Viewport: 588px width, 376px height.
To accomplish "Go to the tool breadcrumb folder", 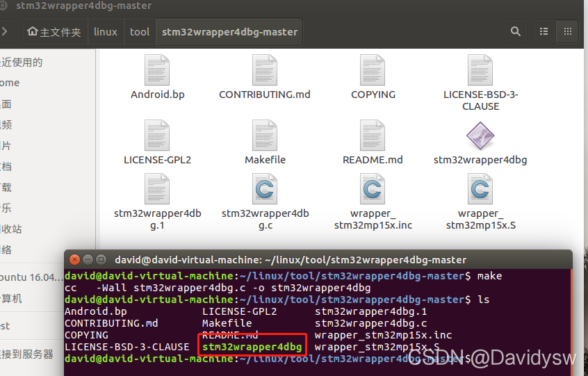I will (x=140, y=32).
